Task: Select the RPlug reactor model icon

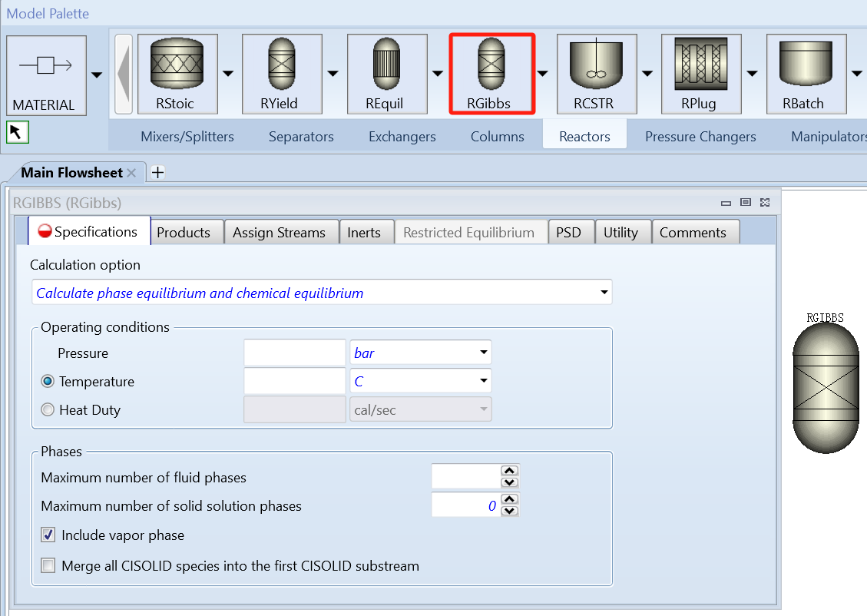Action: [x=701, y=74]
